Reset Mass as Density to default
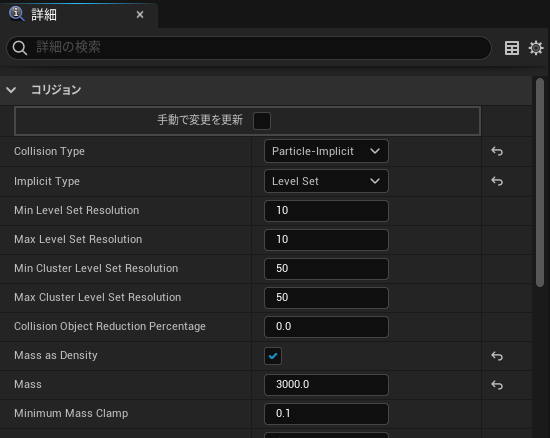Screen dimensions: 550x438 tap(497, 356)
